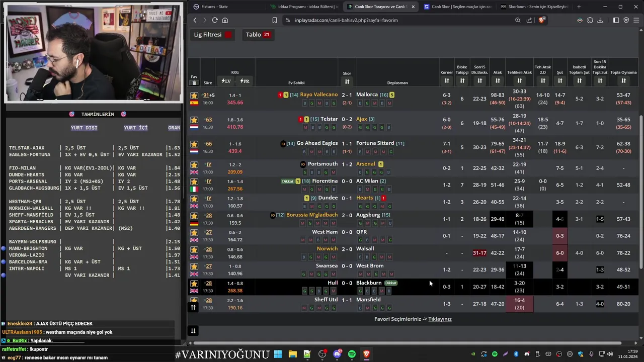Toggle favorite star for Portsmouth-Arsenal
This screenshot has width=644, height=362.
pyautogui.click(x=194, y=164)
